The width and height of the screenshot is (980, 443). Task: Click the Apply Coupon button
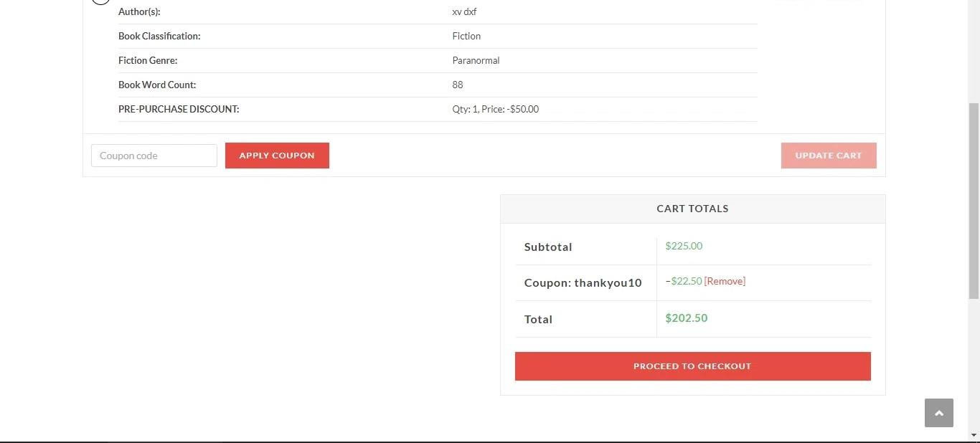(x=277, y=156)
